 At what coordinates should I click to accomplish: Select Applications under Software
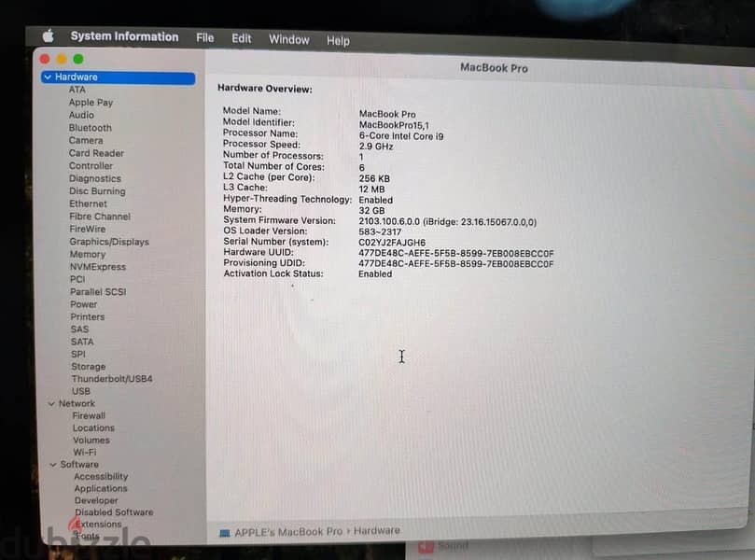(x=101, y=489)
